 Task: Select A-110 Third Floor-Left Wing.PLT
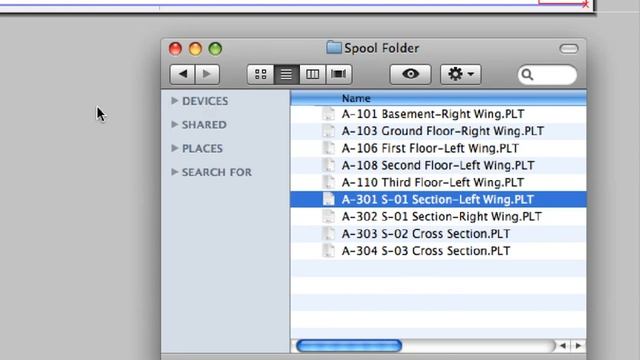click(438, 182)
